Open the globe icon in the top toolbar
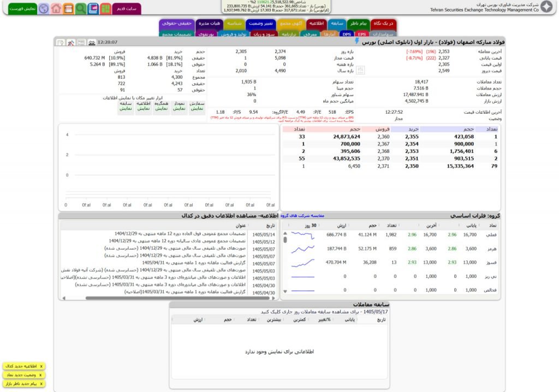 tap(44, 9)
